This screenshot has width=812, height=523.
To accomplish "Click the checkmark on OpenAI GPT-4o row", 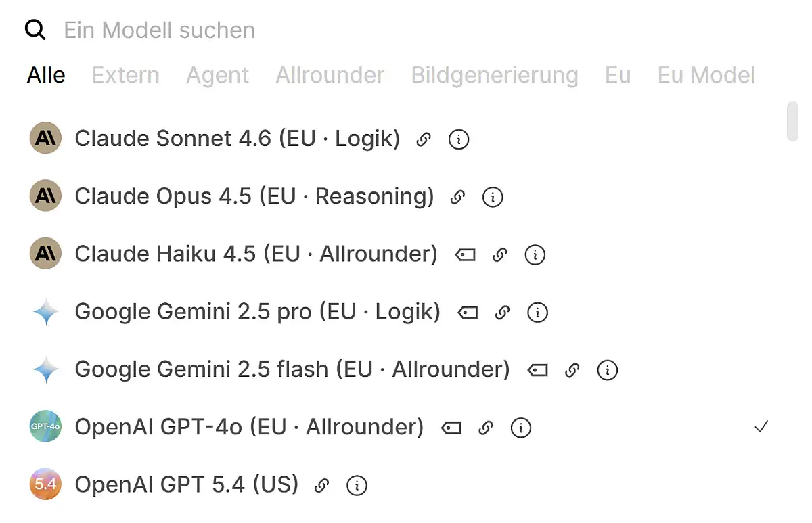I will (x=761, y=427).
